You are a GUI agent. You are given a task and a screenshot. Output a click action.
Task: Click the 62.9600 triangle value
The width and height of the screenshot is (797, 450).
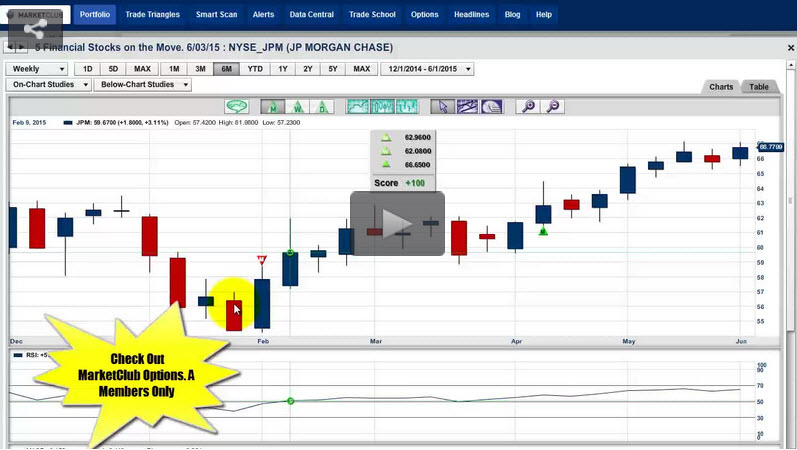pyautogui.click(x=418, y=137)
